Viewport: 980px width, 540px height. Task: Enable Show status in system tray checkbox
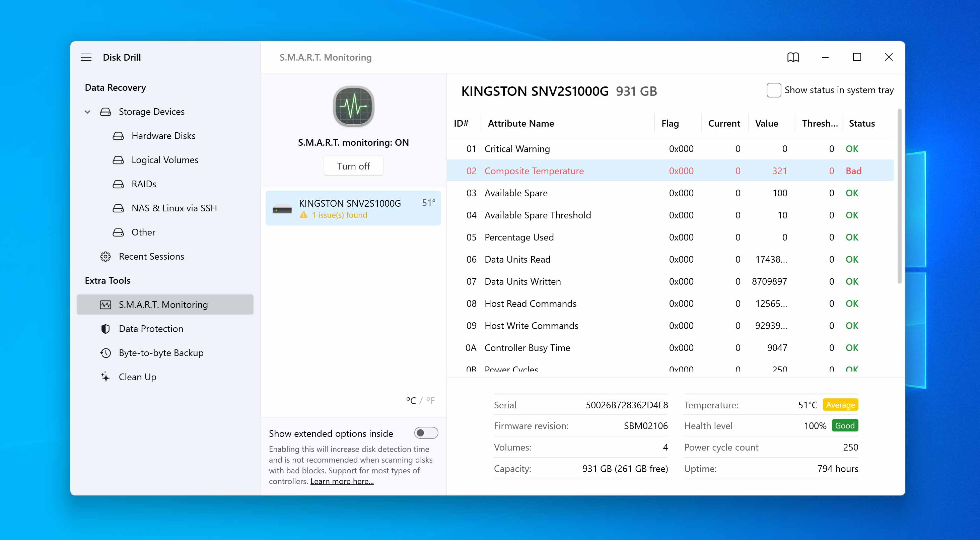[x=773, y=90]
